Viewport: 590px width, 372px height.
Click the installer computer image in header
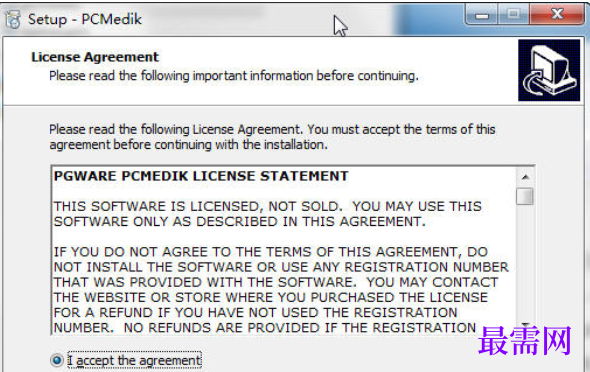[x=549, y=70]
